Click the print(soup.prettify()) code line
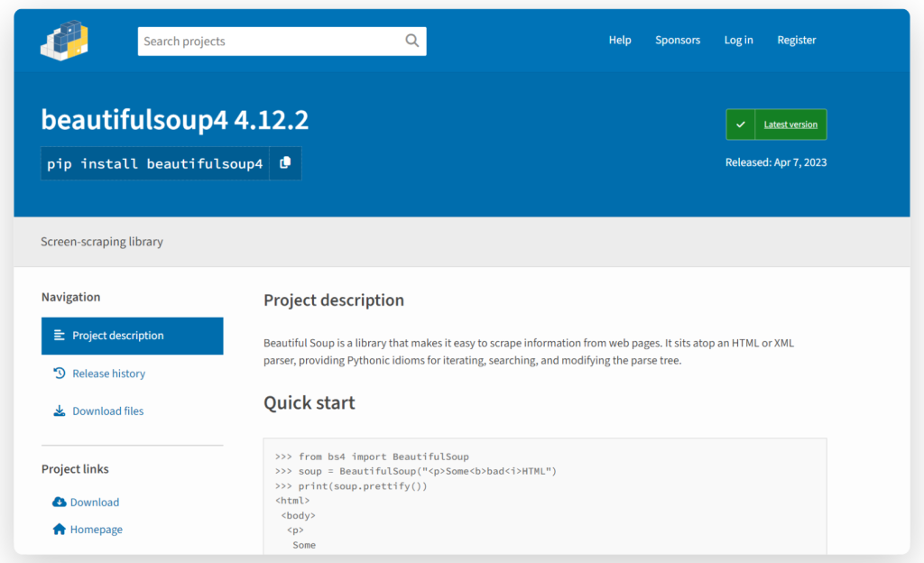 click(351, 485)
